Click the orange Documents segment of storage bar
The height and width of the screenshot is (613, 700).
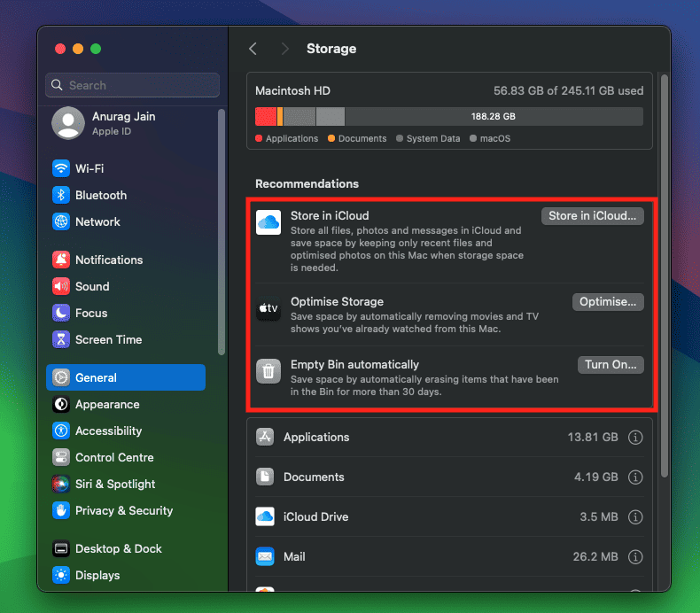[280, 117]
